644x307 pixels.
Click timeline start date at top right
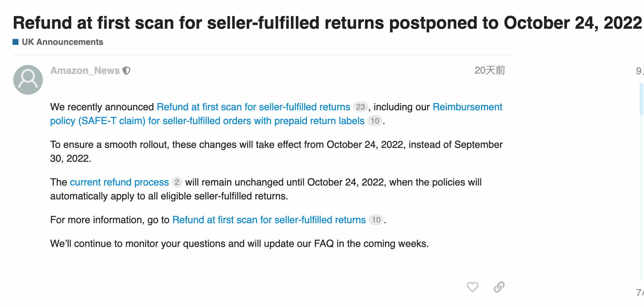pyautogui.click(x=640, y=71)
